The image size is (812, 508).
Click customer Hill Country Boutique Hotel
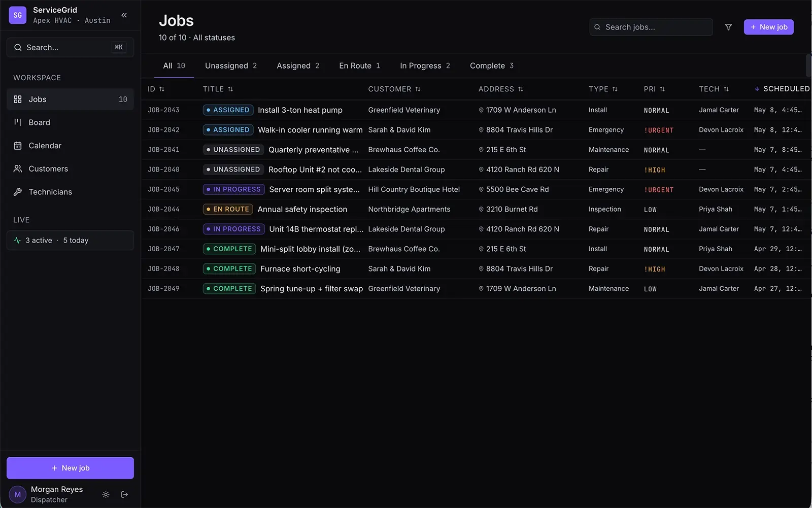coord(414,189)
